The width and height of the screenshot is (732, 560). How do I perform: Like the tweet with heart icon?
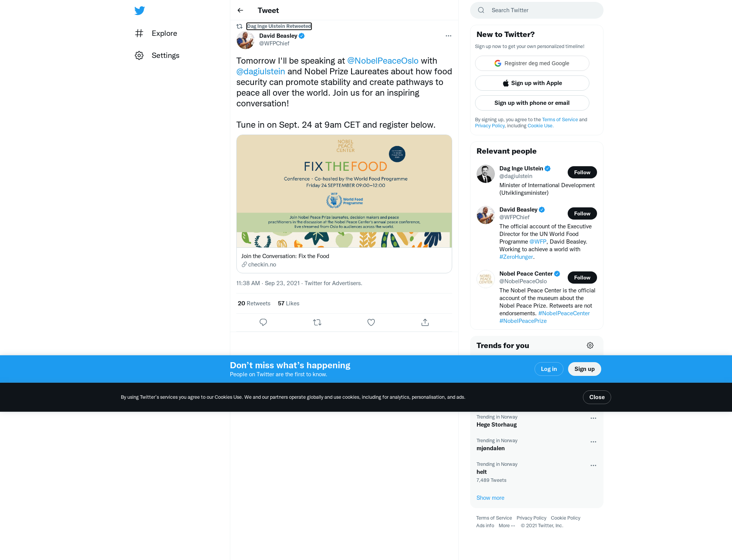point(371,323)
